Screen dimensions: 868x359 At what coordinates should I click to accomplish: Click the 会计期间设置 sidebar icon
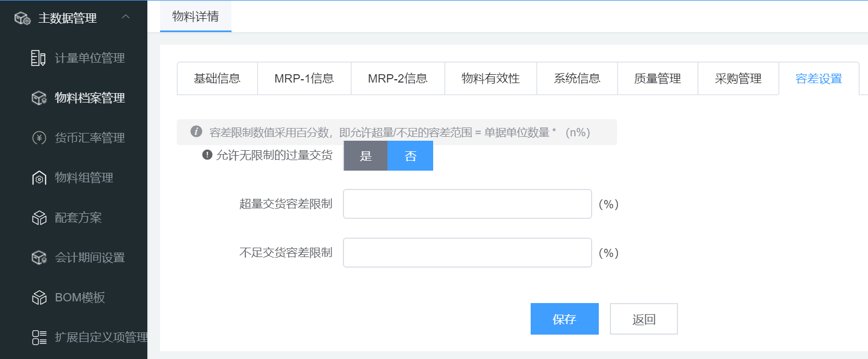[x=38, y=258]
